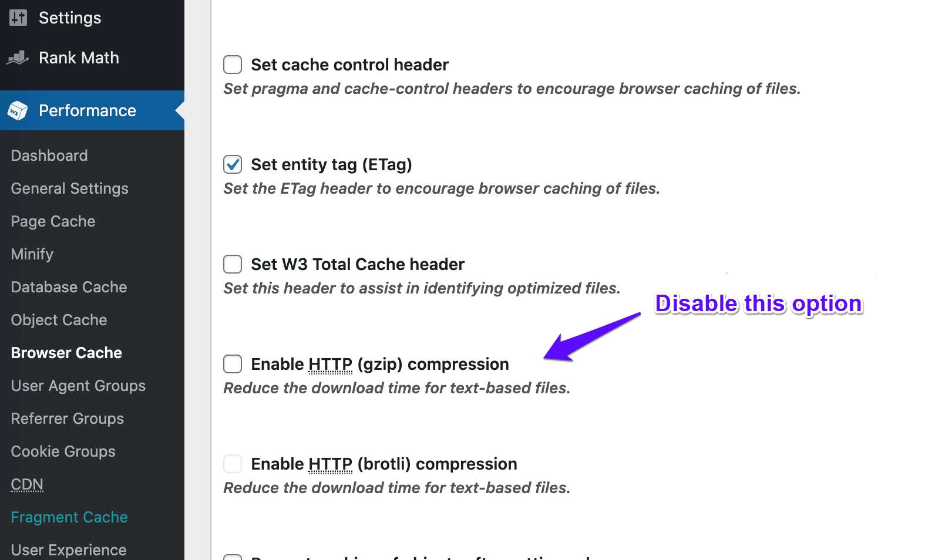Open Page Cache settings
935x560 pixels.
pyautogui.click(x=53, y=221)
